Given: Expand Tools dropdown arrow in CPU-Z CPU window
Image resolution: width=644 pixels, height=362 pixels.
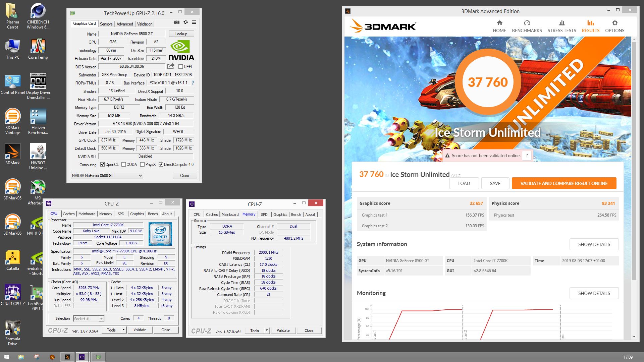Looking at the screenshot, I should point(123,330).
